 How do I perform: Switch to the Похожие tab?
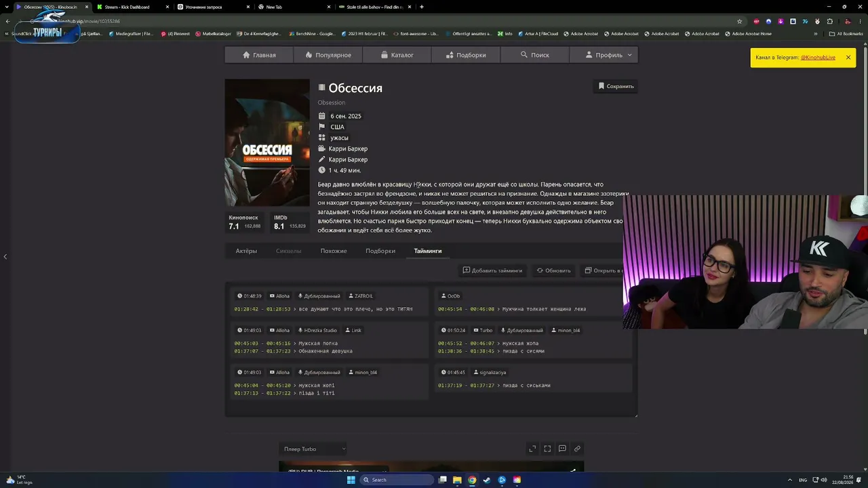coord(334,251)
